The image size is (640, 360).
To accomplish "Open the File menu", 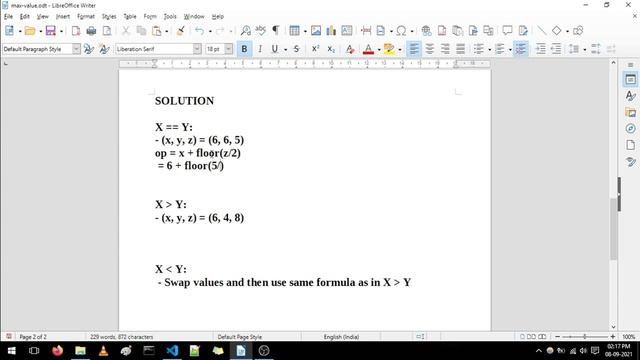I will [8, 16].
